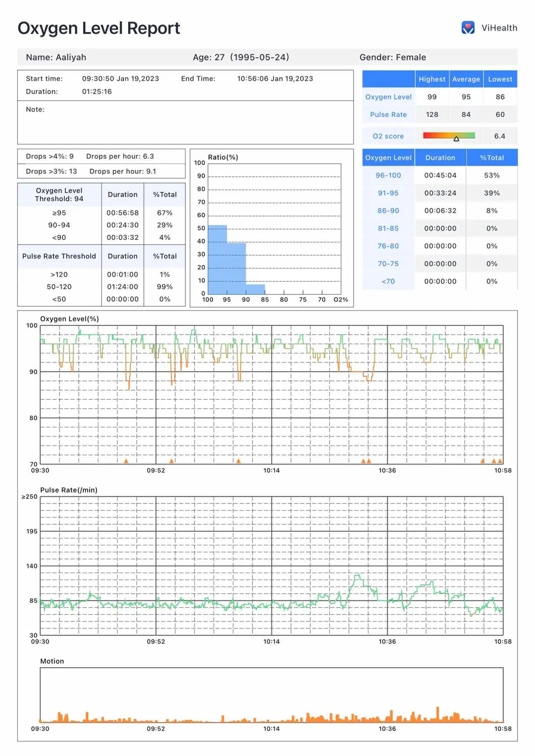Click the triangle marker on O2 score bar
The width and height of the screenshot is (535, 756).
pyautogui.click(x=456, y=139)
